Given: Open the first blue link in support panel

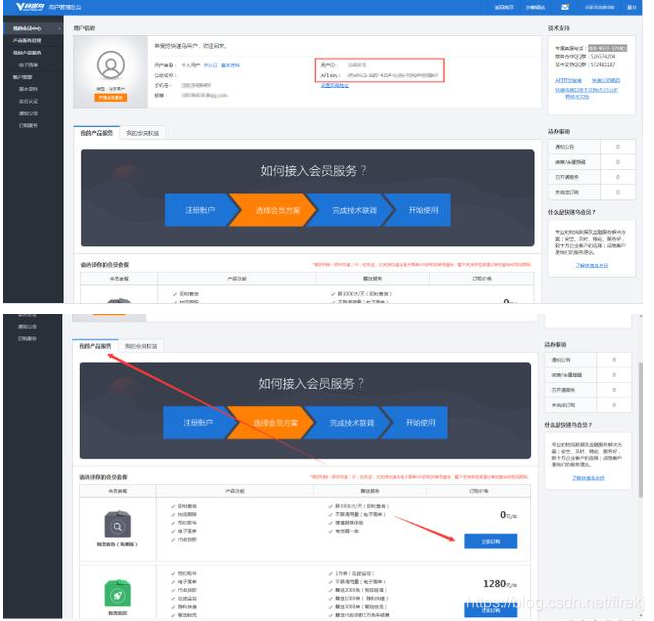Looking at the screenshot, I should [x=568, y=80].
